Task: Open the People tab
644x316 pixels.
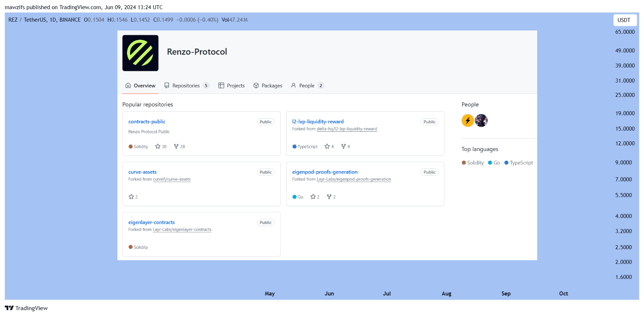Action: click(308, 86)
